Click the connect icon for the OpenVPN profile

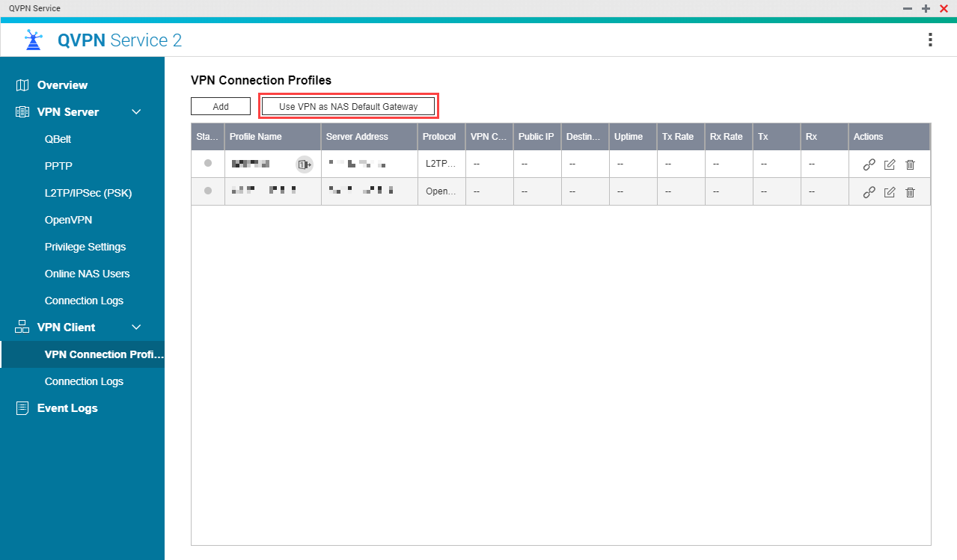(869, 192)
